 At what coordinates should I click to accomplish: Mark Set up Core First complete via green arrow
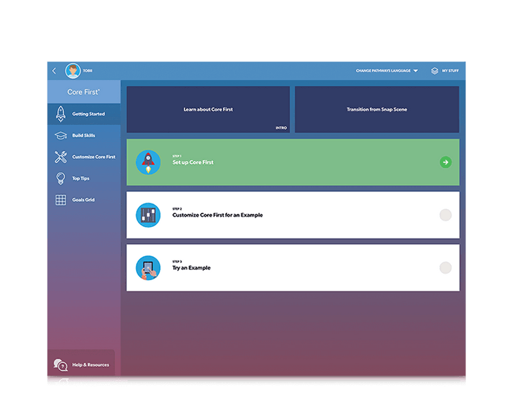(446, 162)
